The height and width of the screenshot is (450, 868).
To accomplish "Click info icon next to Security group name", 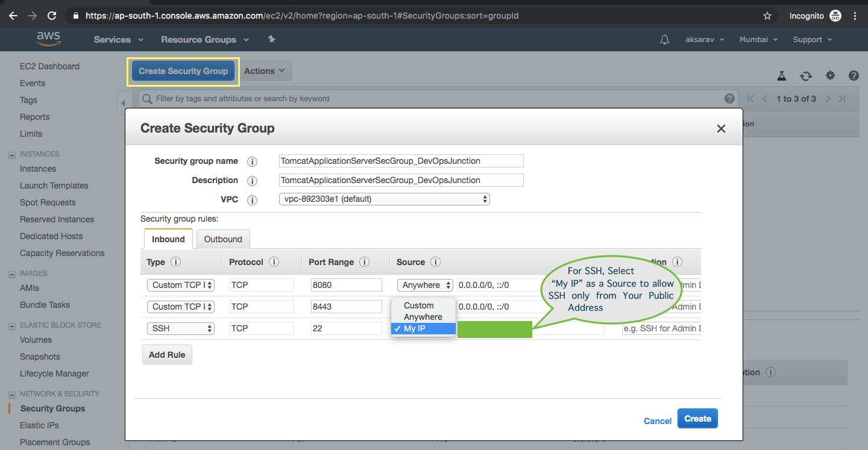I will pos(253,161).
